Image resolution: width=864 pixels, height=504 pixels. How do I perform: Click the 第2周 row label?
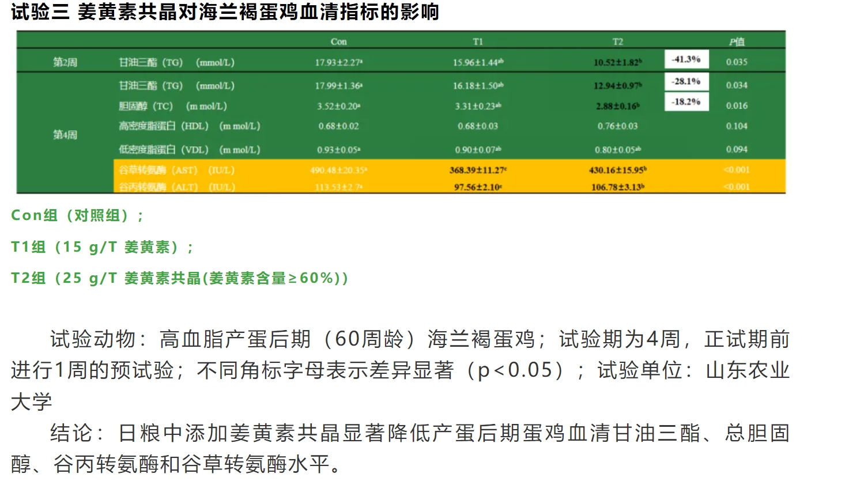point(65,62)
